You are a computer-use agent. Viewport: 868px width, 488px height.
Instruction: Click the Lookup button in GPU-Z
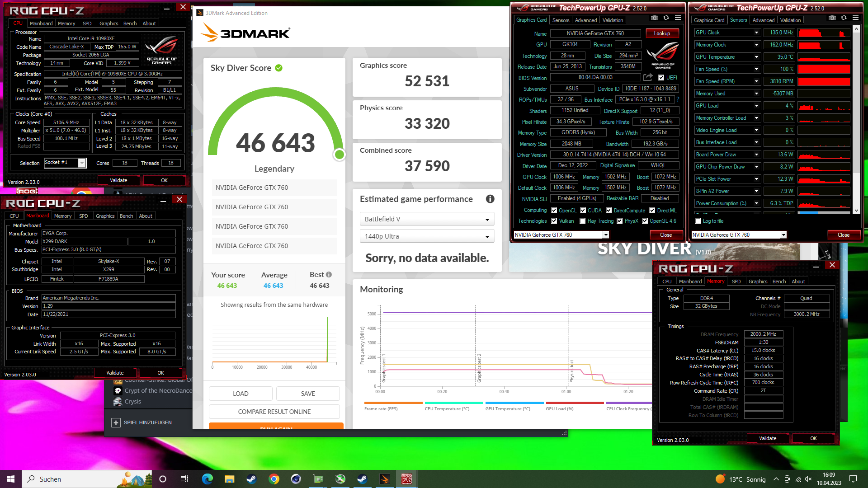(x=662, y=33)
